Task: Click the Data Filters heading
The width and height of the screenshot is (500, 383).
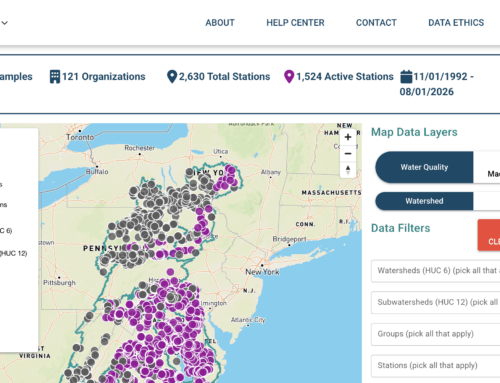Action: pyautogui.click(x=401, y=228)
